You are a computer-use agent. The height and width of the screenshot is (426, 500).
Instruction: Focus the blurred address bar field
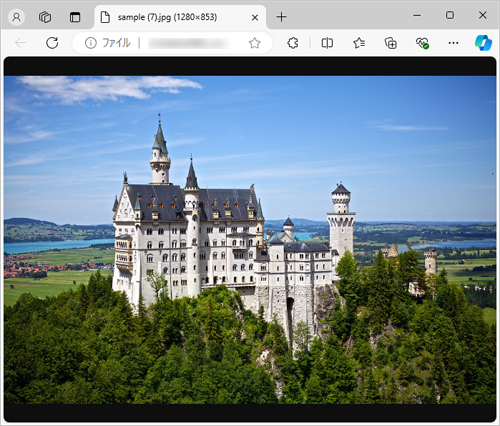189,43
